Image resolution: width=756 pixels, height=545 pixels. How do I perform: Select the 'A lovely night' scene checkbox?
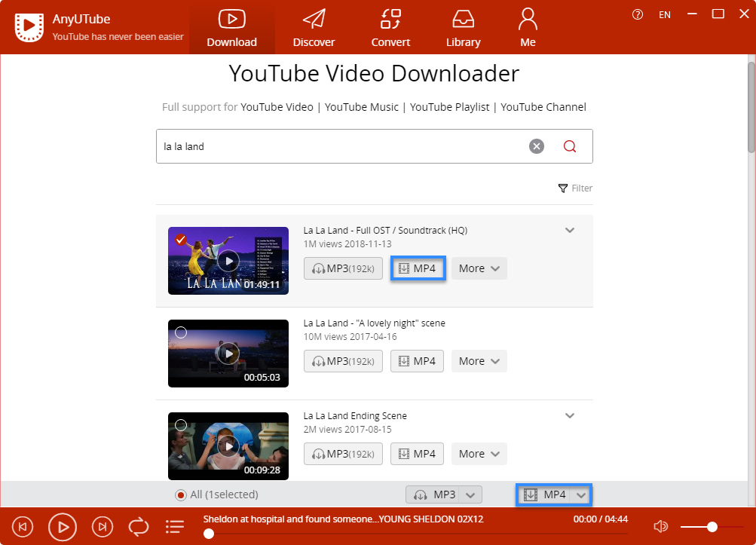coord(181,332)
